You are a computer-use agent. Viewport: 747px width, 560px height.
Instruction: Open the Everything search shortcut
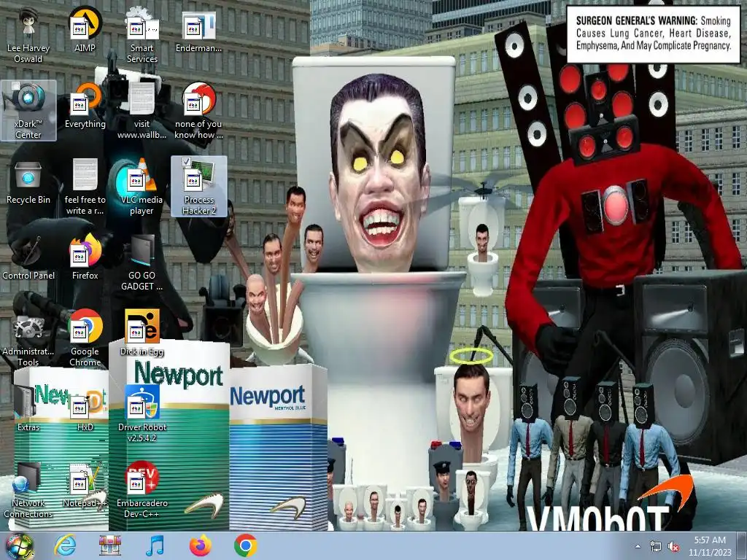click(x=85, y=106)
